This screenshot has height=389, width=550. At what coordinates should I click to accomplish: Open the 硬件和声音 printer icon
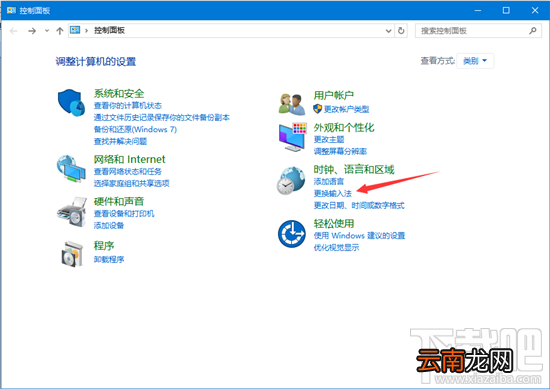coord(72,212)
